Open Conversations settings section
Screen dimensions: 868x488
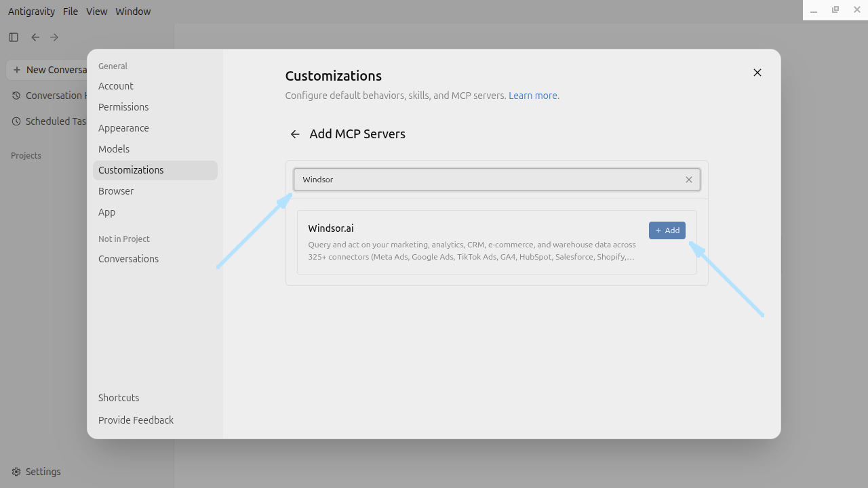155,259
